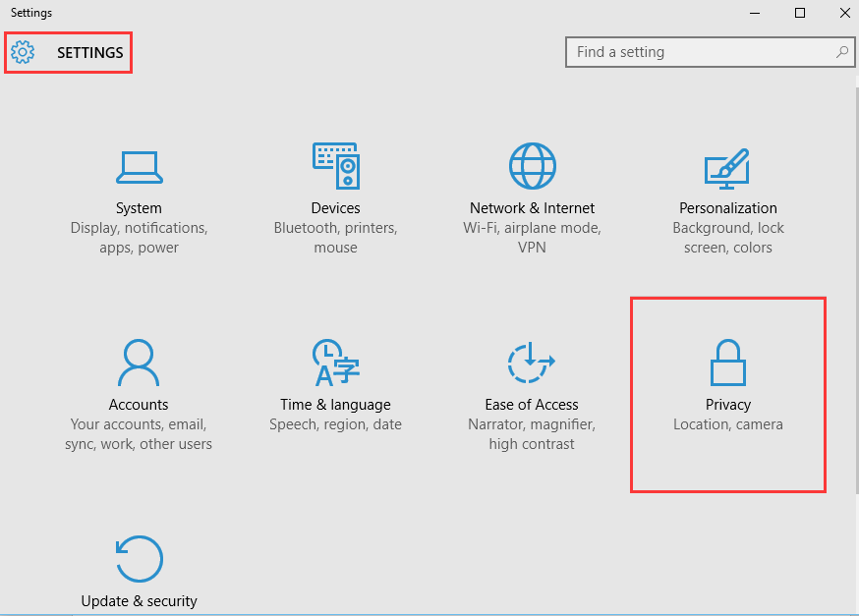Open the Network & Internet globe icon
Image resolution: width=859 pixels, height=616 pixels.
(x=532, y=165)
